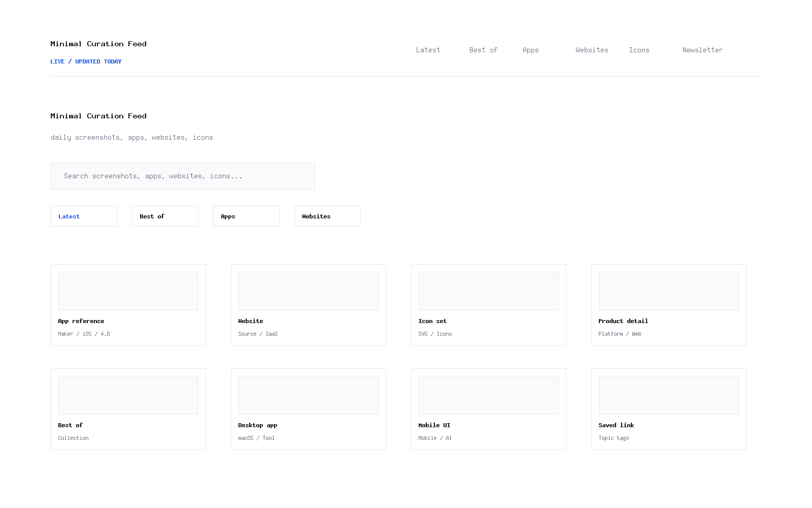Click the Saved link card title
The image size is (812, 508).
coord(616,425)
